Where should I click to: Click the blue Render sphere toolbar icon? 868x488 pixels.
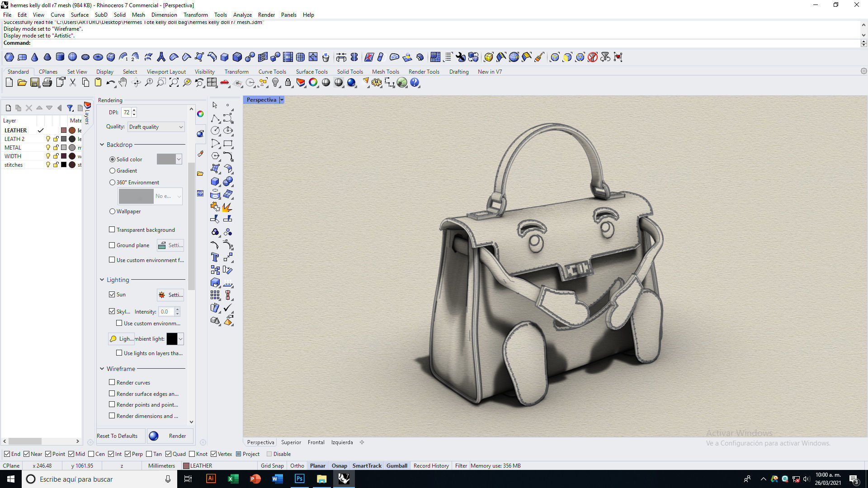[351, 83]
